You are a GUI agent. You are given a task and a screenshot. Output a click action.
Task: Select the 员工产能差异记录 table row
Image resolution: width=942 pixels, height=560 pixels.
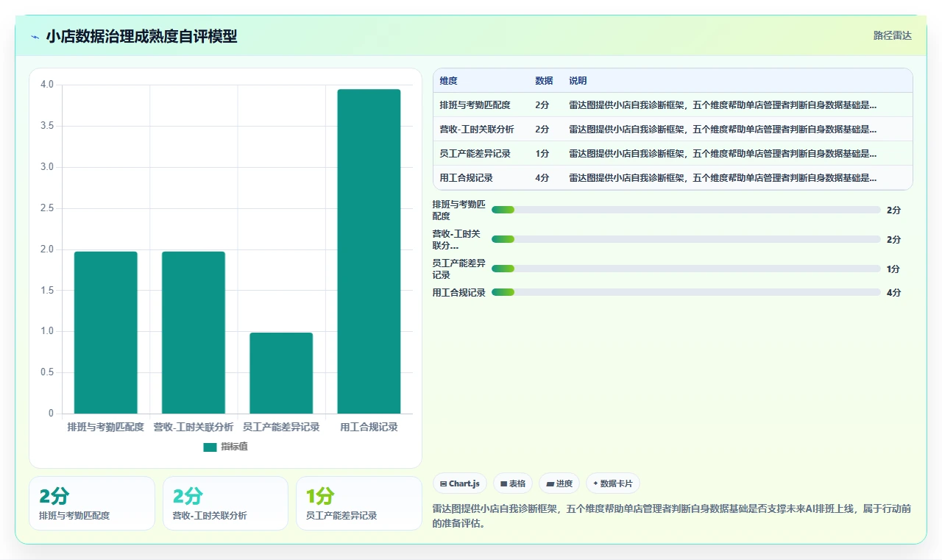click(673, 154)
